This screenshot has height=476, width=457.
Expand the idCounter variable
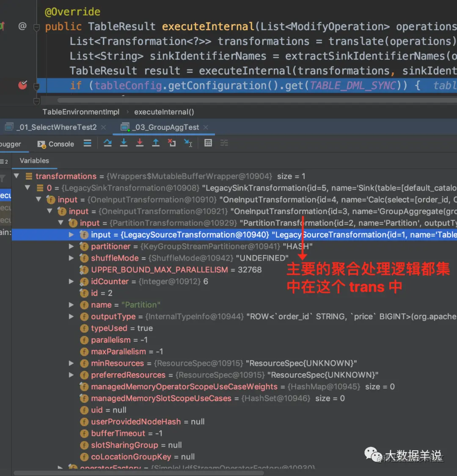[72, 281]
